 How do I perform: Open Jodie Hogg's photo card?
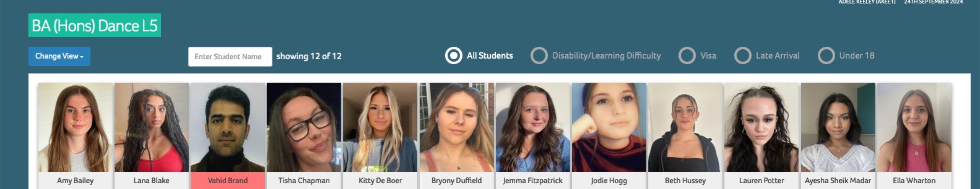[609, 127]
